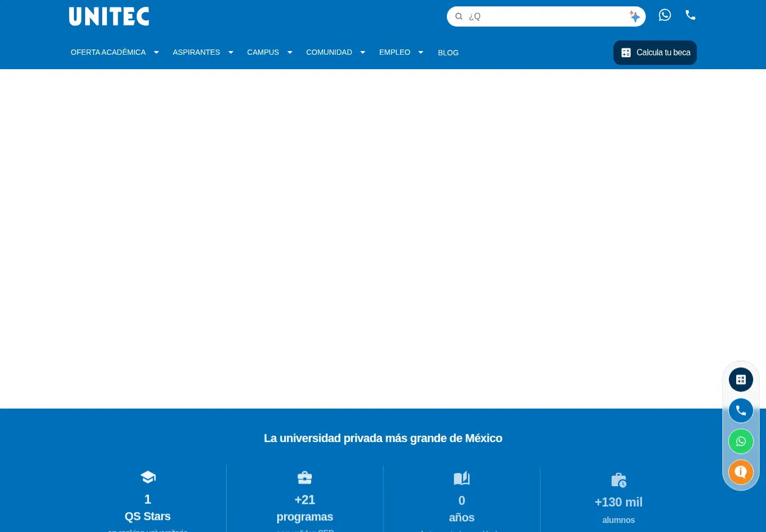The height and width of the screenshot is (532, 766).
Task: Expand the Aspirantes dropdown arrow
Action: [x=231, y=52]
